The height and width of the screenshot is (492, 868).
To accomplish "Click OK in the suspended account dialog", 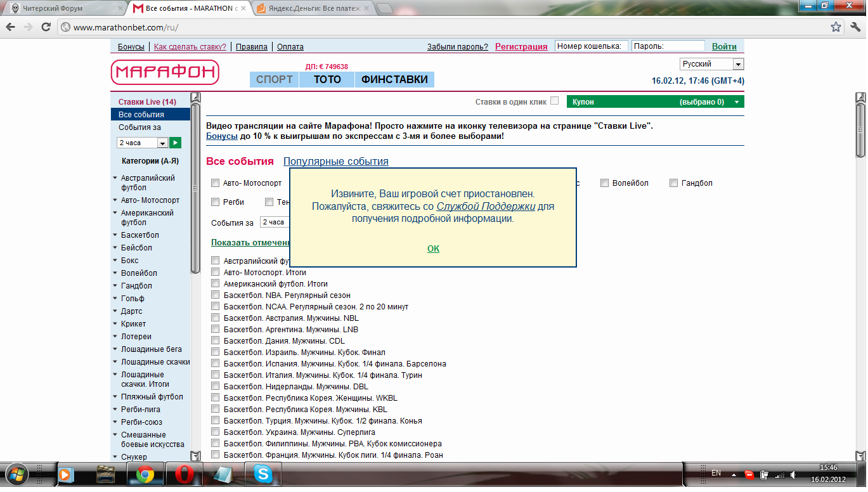I will [433, 249].
